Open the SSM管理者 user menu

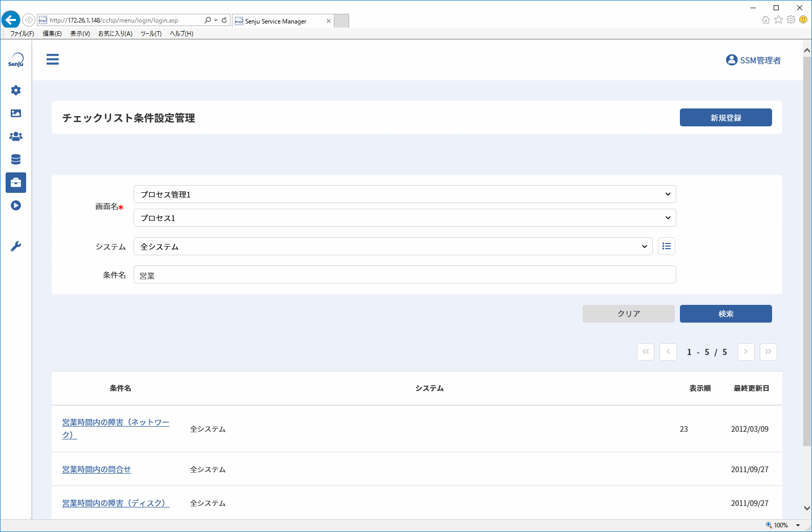(753, 60)
